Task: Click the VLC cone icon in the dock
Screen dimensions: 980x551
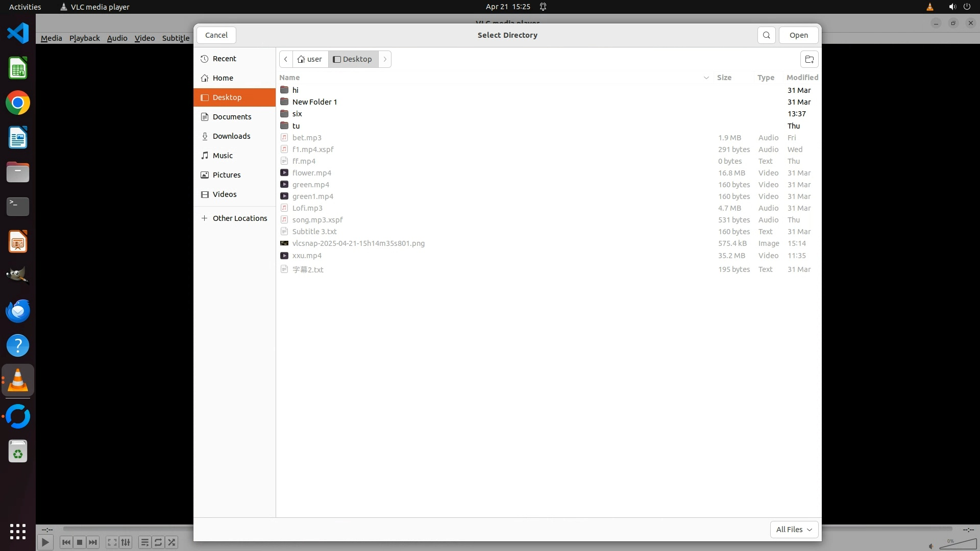Action: pyautogui.click(x=18, y=381)
